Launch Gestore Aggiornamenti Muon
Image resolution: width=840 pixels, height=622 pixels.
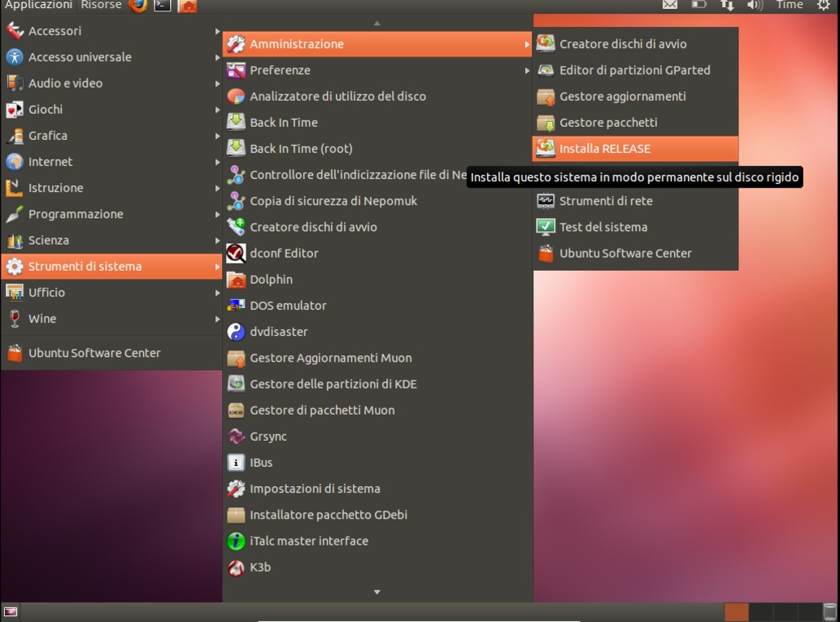[x=377, y=358]
